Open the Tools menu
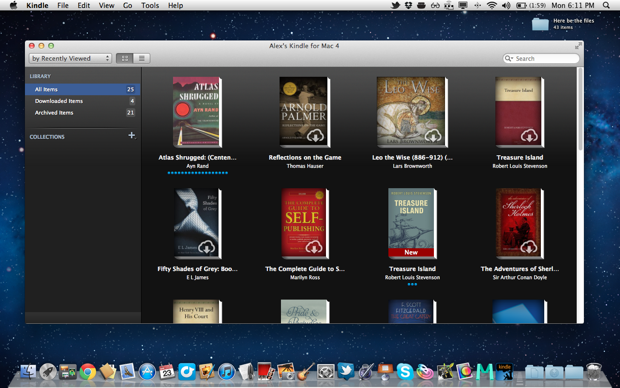The image size is (620, 388). click(150, 6)
